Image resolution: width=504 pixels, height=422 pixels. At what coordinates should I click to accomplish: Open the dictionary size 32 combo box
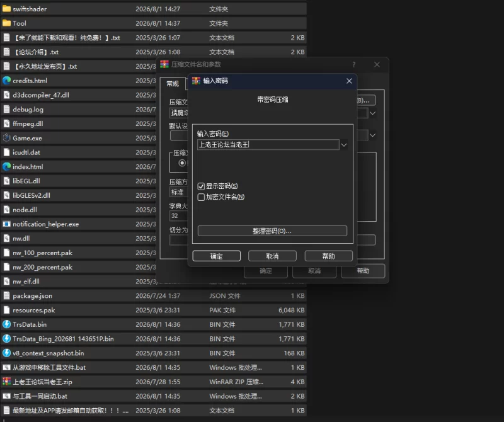[179, 215]
